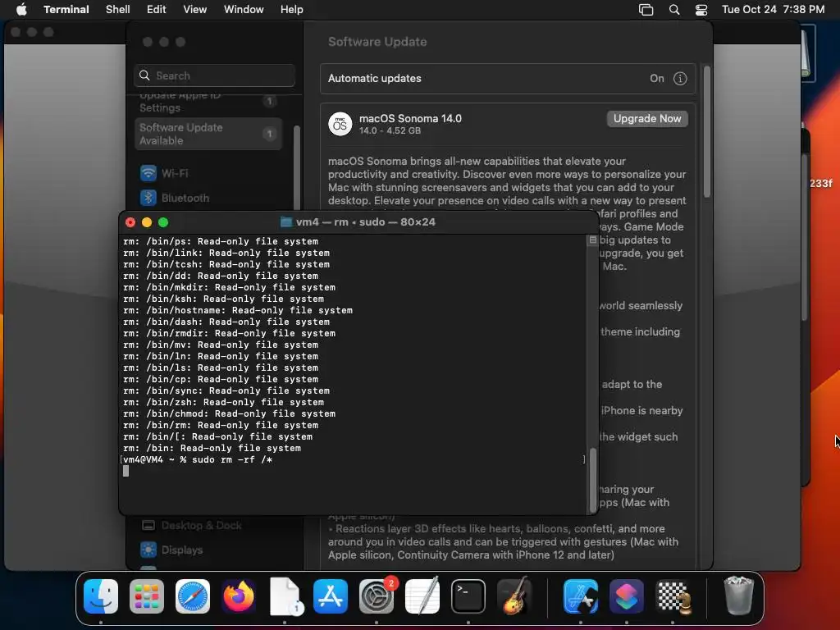The image size is (840, 630).
Task: Click 'rm: /bin/zsh: Read-only file system' line
Action: pos(223,402)
